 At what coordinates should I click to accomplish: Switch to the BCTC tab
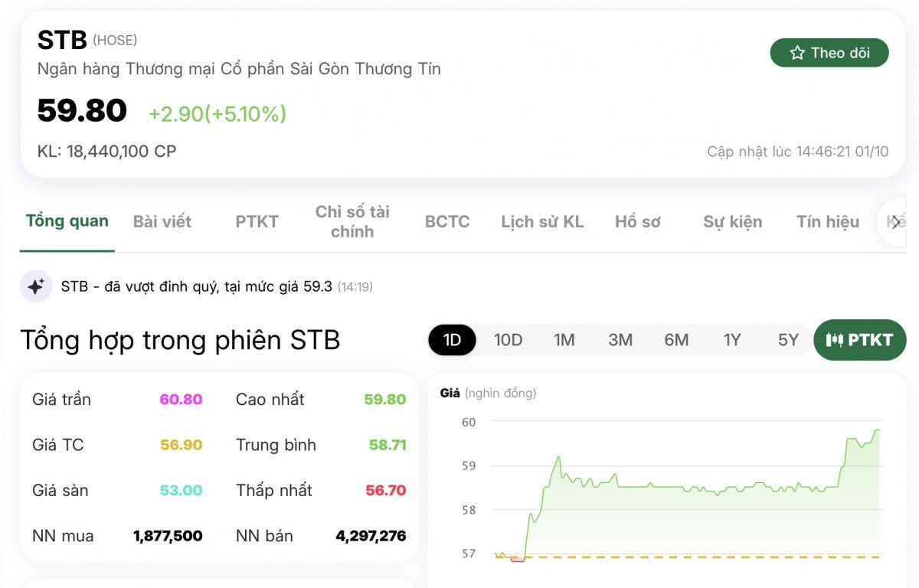pyautogui.click(x=447, y=222)
